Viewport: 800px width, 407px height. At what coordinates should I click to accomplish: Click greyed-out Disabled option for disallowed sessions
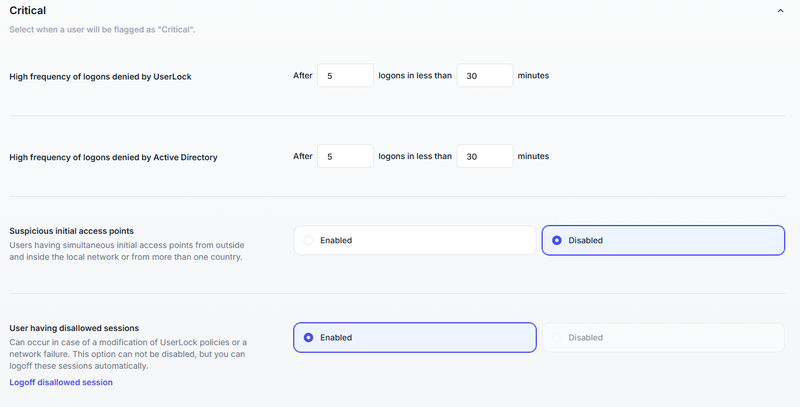coord(663,338)
